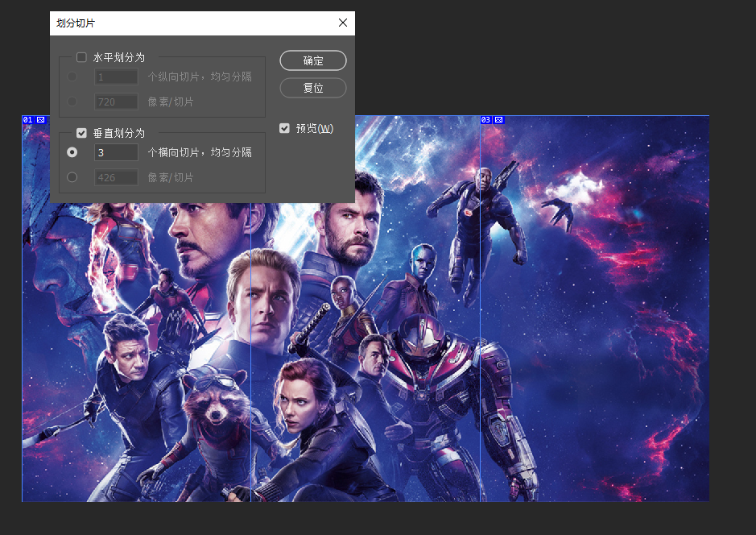Click the pixel field showing 720
Viewport: 756px width, 535px height.
pos(116,102)
